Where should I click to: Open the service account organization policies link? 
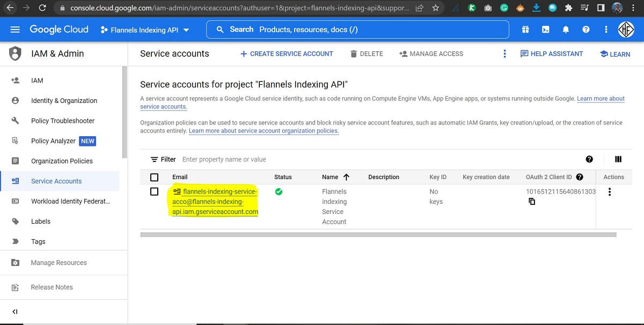[264, 131]
